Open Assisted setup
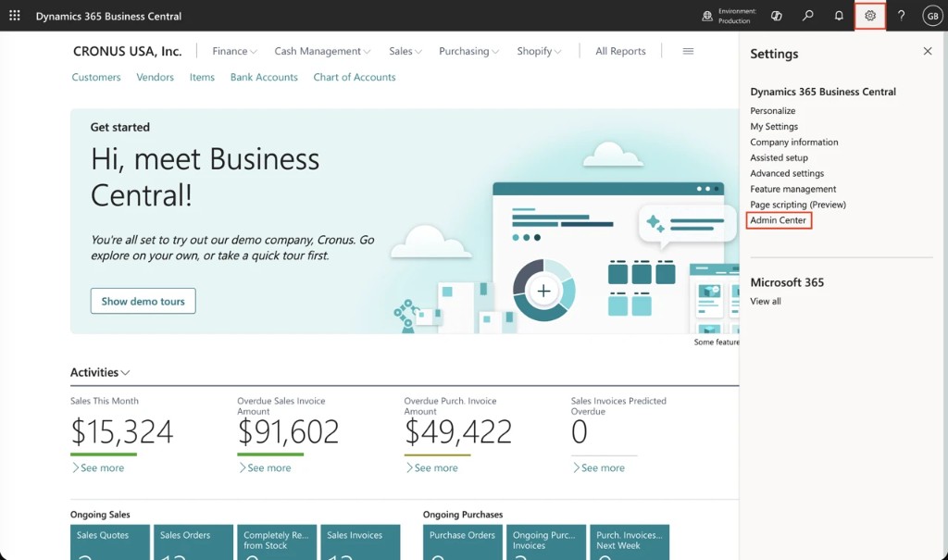This screenshot has width=948, height=560. coord(779,158)
